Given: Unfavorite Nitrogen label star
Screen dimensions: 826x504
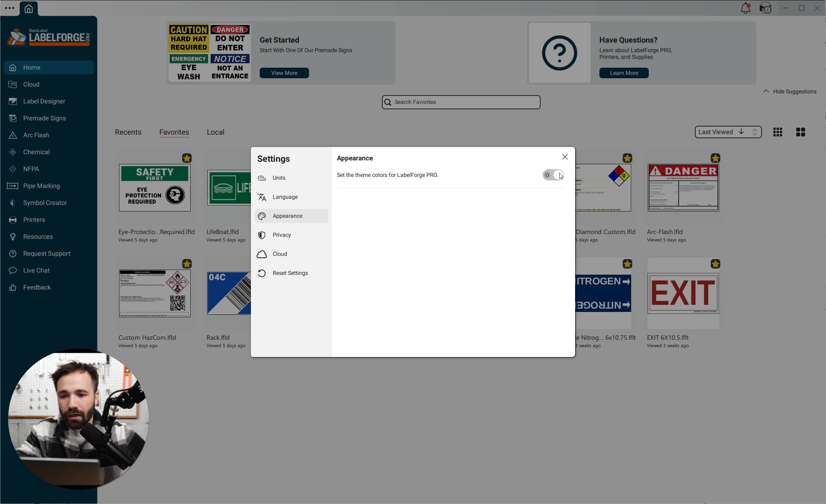Looking at the screenshot, I should [627, 264].
